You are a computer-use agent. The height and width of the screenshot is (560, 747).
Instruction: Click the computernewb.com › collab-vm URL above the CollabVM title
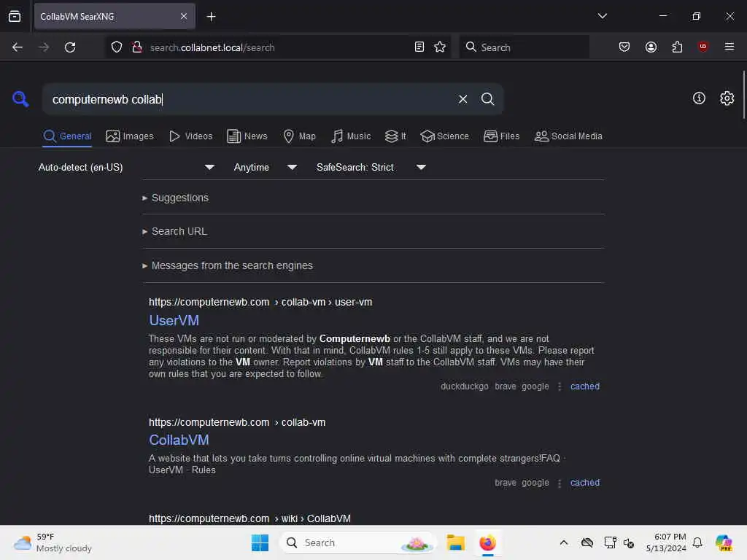(x=237, y=422)
